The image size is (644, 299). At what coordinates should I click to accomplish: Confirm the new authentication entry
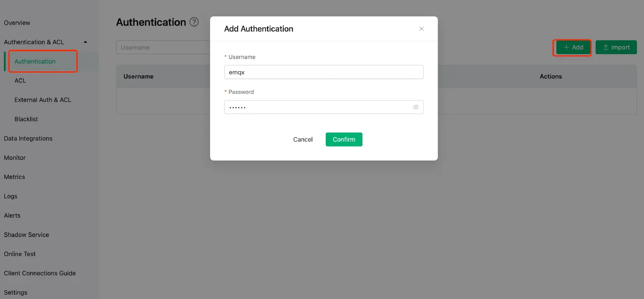pyautogui.click(x=344, y=139)
